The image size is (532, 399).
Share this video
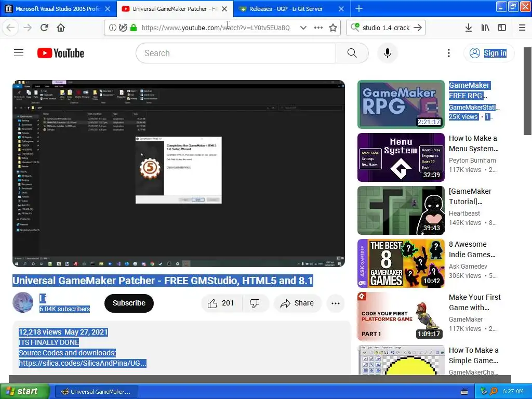297,303
